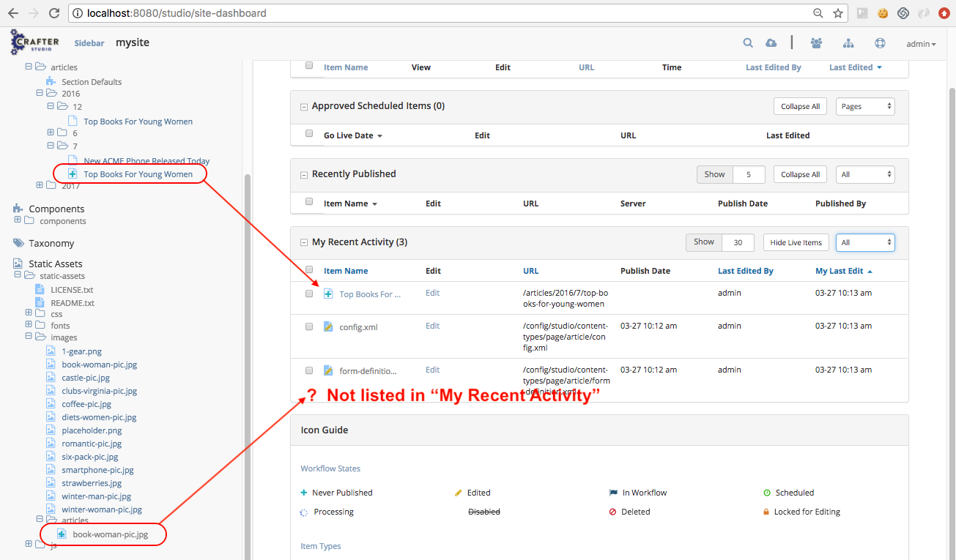Click the cloud publish status icon

point(770,43)
